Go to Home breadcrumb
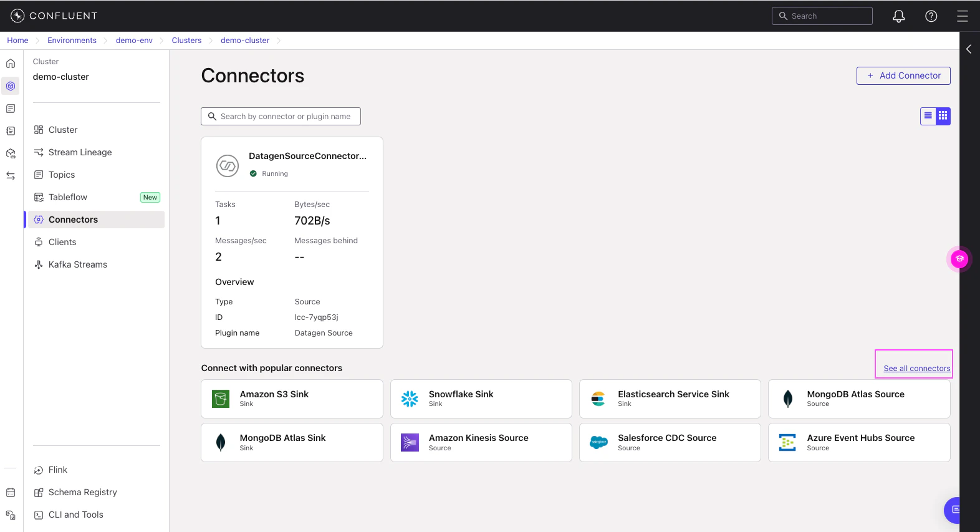This screenshot has height=532, width=980. pyautogui.click(x=17, y=41)
